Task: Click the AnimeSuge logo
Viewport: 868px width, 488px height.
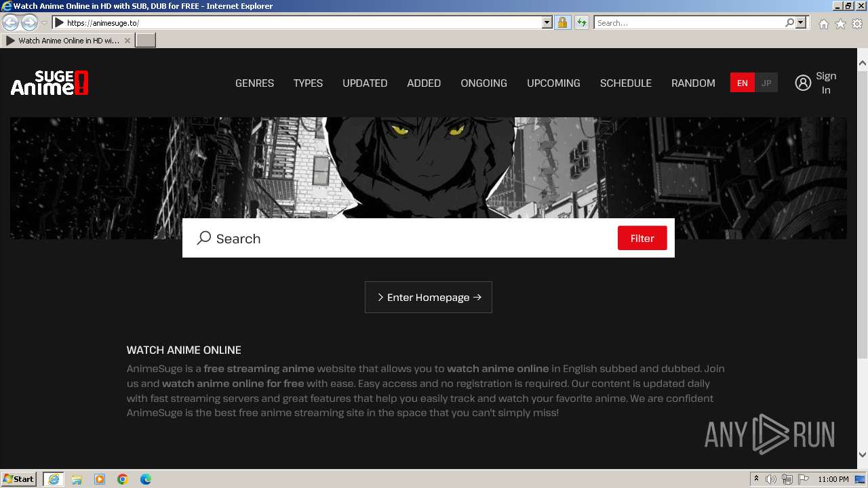Action: 50,83
